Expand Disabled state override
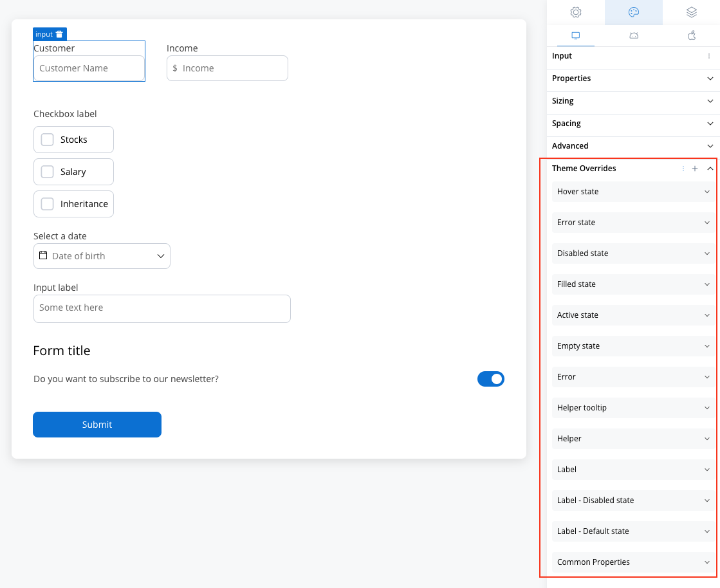The image size is (720, 588). (x=633, y=253)
